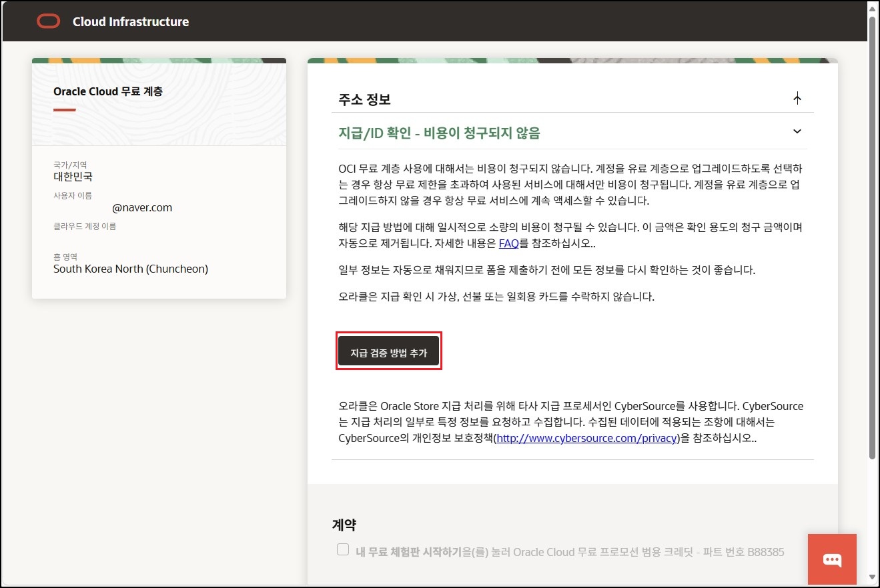
Task: Click the 홈 영역 label
Action: (66, 257)
